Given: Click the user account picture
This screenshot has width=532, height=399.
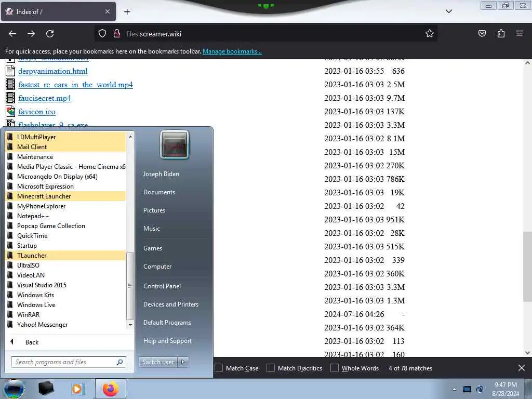Looking at the screenshot, I should point(175,145).
